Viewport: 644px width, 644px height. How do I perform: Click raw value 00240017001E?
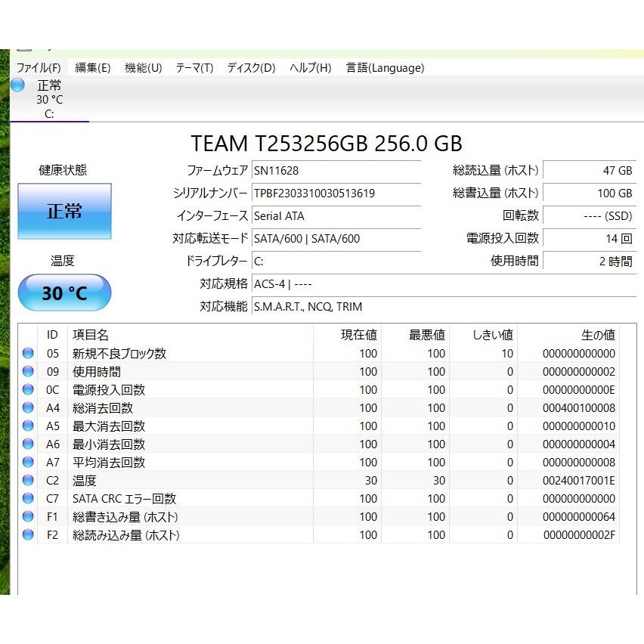(579, 480)
